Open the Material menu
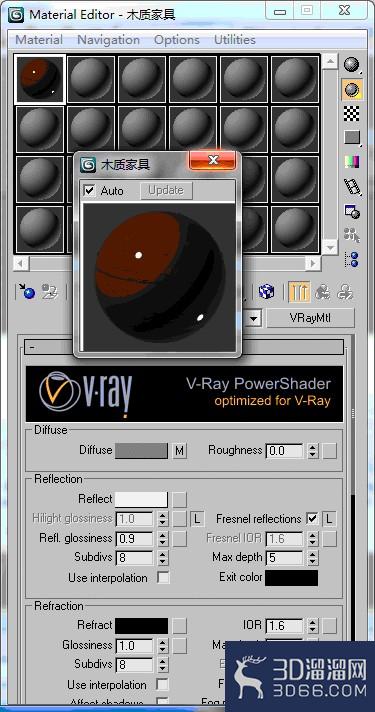 point(39,40)
